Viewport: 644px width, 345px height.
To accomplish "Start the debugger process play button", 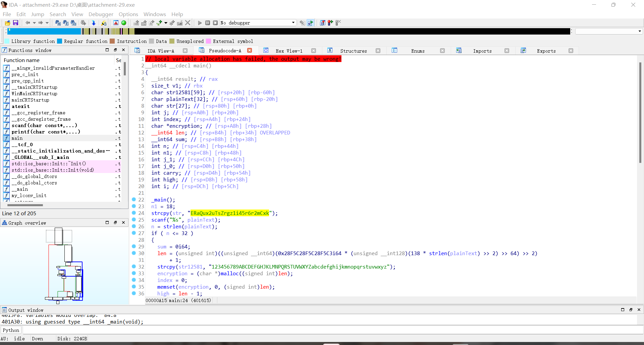I will [x=200, y=23].
